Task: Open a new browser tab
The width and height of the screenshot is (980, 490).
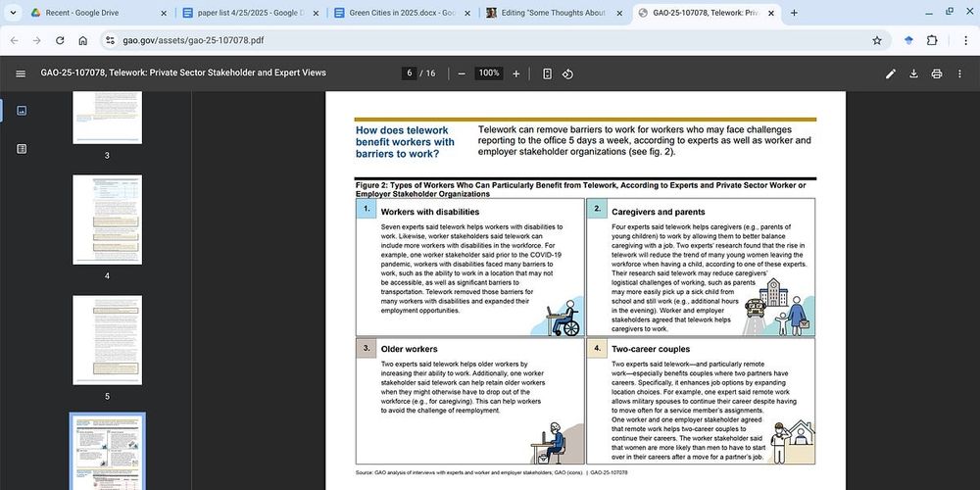Action: point(794,13)
